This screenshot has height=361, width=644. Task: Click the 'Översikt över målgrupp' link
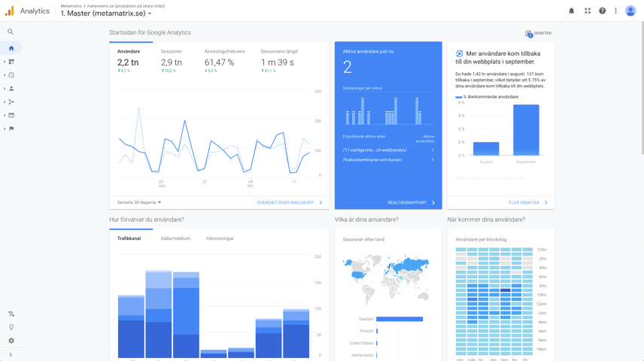(x=289, y=202)
